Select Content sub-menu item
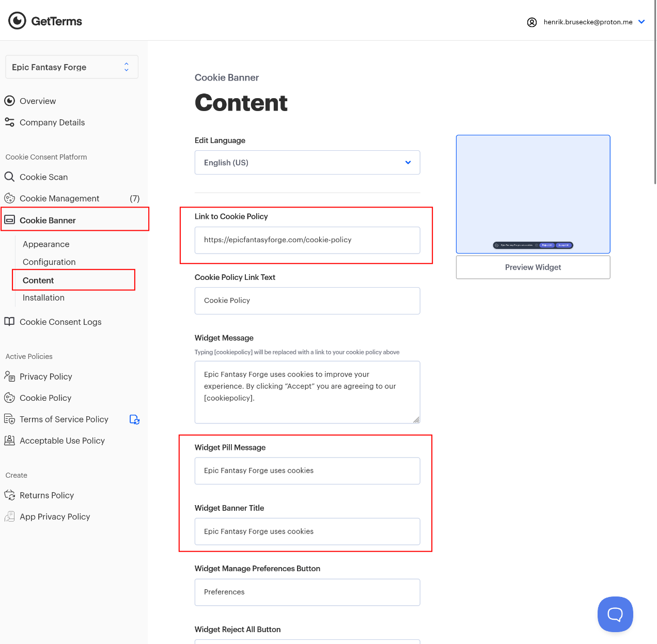This screenshot has height=644, width=657. tap(38, 280)
